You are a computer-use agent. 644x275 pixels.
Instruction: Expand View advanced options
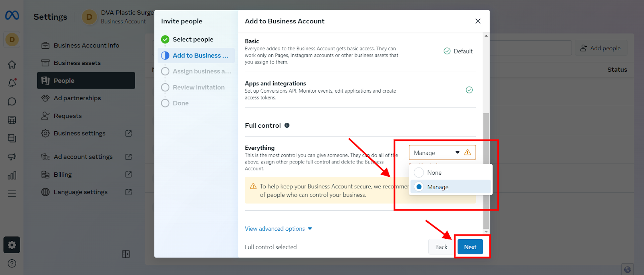(279, 229)
